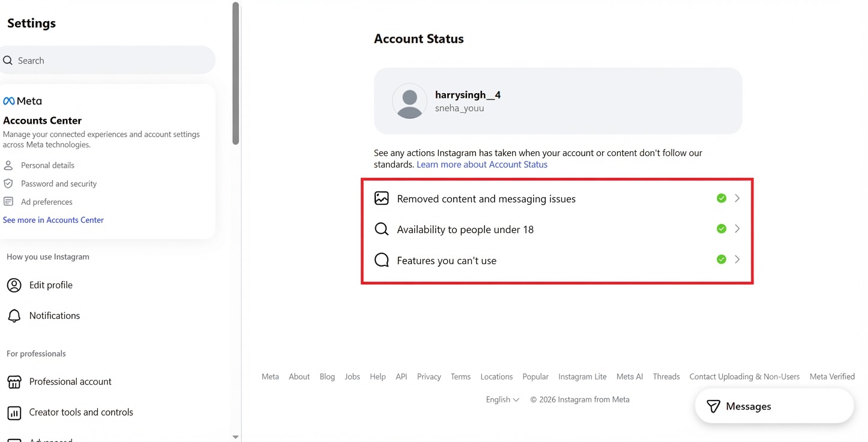Focus the Settings search field

pos(107,60)
